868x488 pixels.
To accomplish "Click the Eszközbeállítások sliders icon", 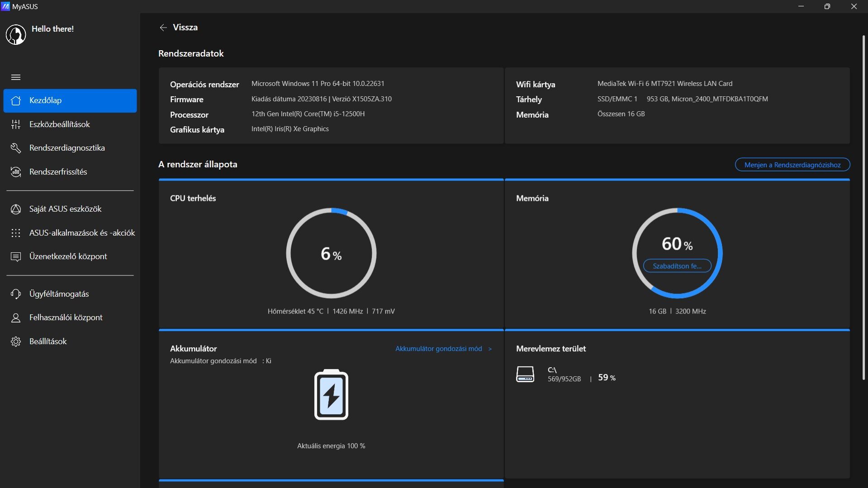I will click(16, 124).
